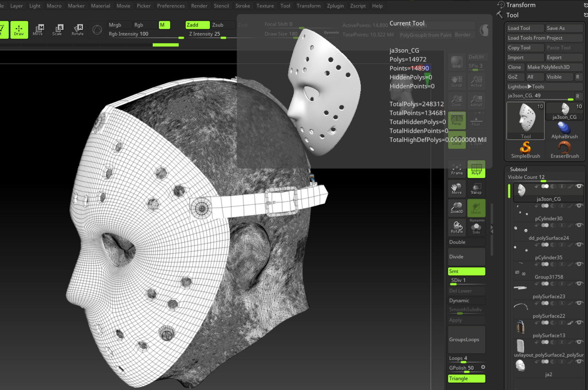Viewport: 588px width, 390px height.
Task: Toggle the PolyF wireframe icon
Action: (476, 169)
